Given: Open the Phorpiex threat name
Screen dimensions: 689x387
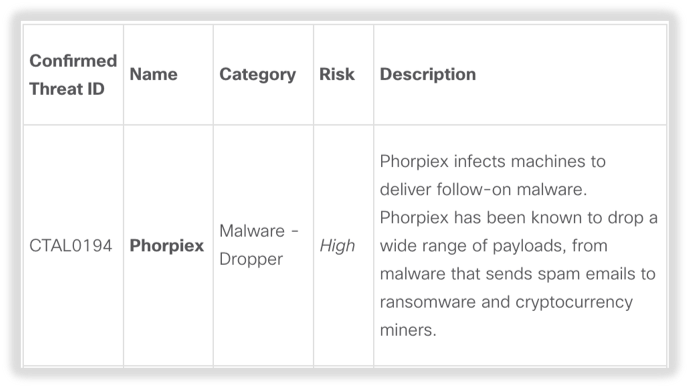Looking at the screenshot, I should click(167, 246).
